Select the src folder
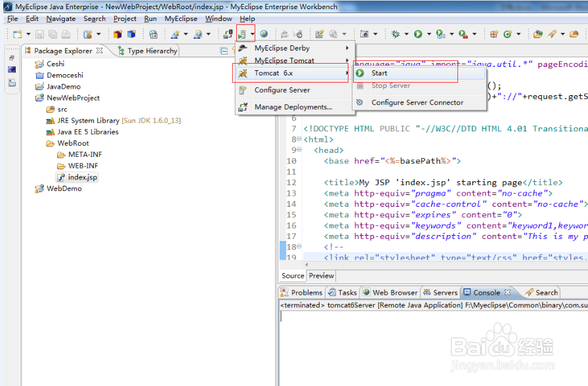 pyautogui.click(x=57, y=109)
